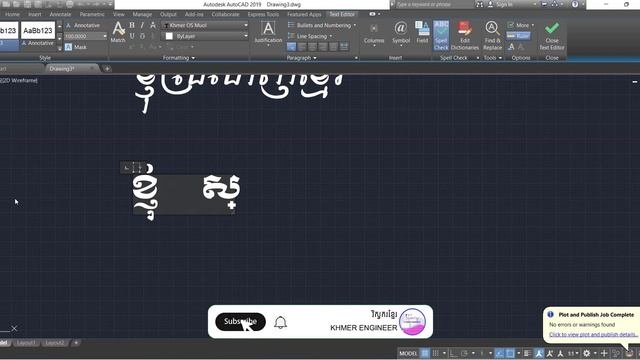The height and width of the screenshot is (360, 640).
Task: Select the last paragraph alignment icon
Action: [344, 47]
